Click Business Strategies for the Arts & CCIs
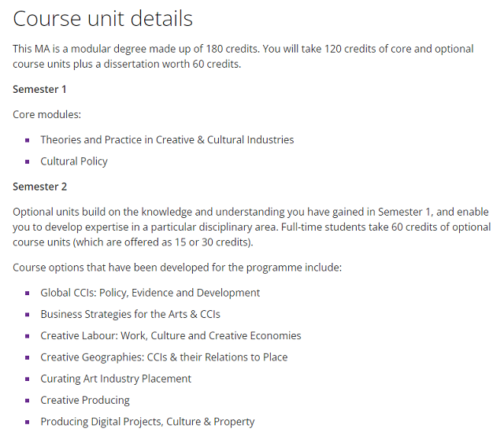This screenshot has height=436, width=504. point(130,314)
